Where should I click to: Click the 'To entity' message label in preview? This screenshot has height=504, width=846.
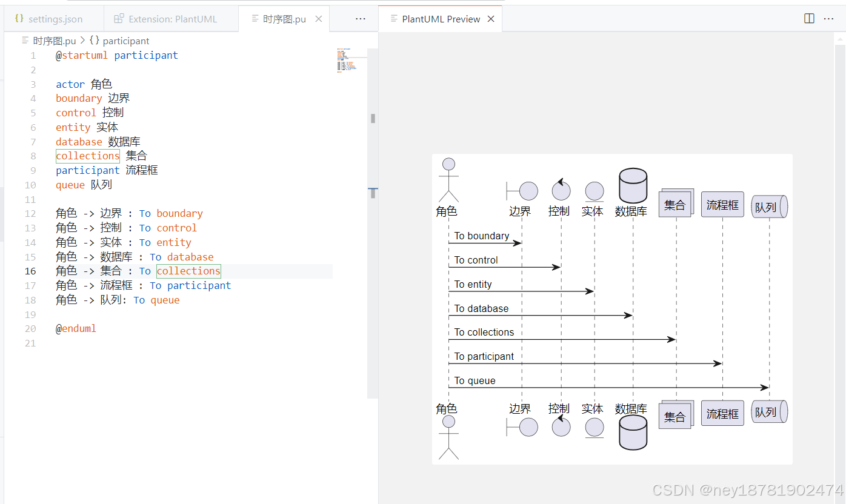pos(473,284)
